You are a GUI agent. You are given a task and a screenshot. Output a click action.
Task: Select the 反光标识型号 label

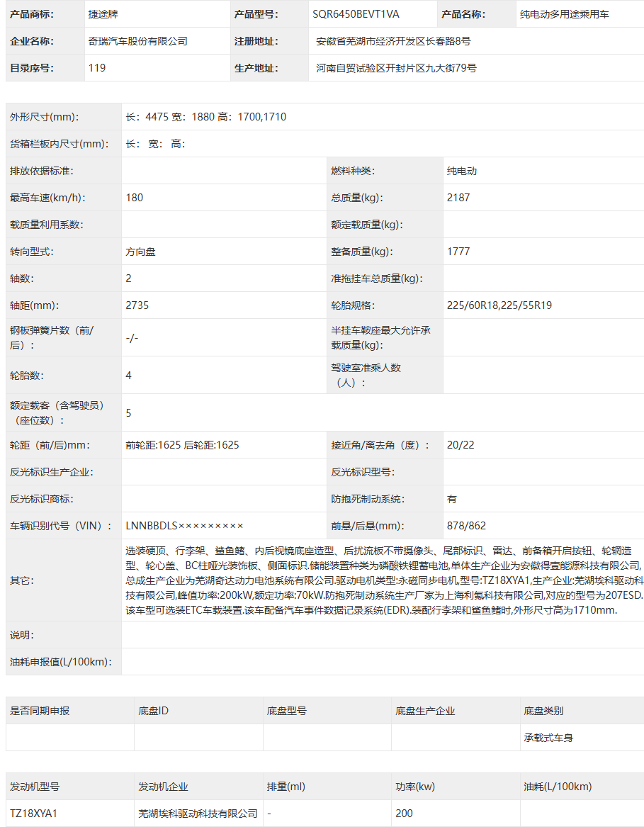click(363, 472)
